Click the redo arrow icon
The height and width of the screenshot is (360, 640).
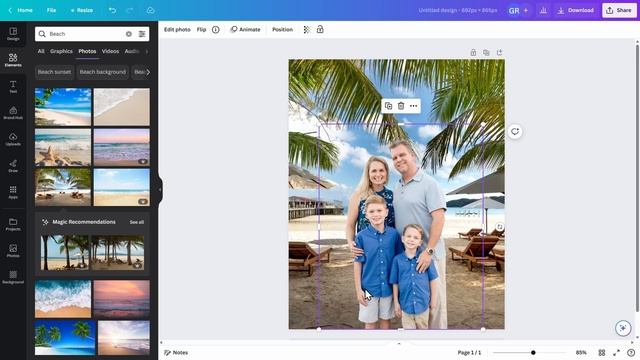130,10
